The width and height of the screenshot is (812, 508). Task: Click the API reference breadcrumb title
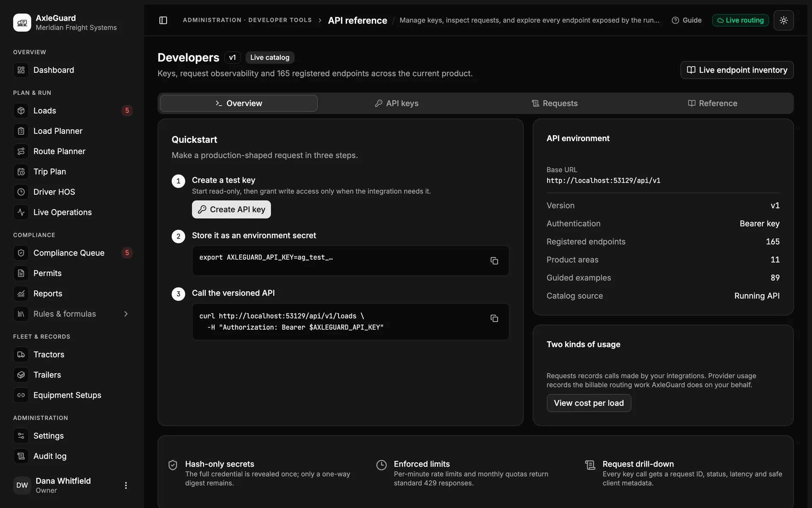[358, 21]
